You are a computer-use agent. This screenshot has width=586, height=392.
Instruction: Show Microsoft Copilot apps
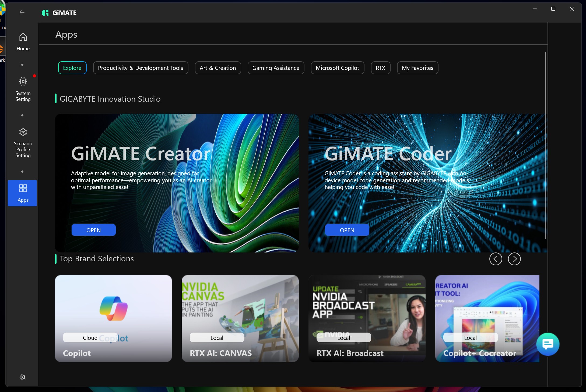pos(337,68)
